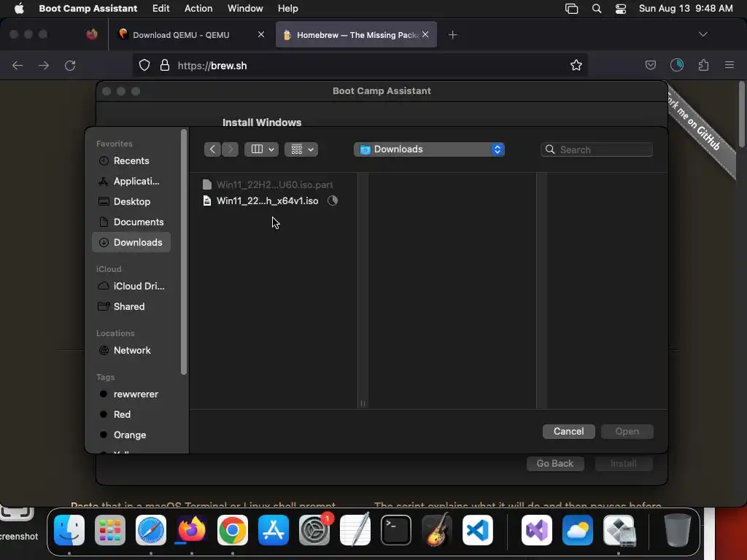Go back in the file dialog
The image size is (747, 560).
pos(212,149)
